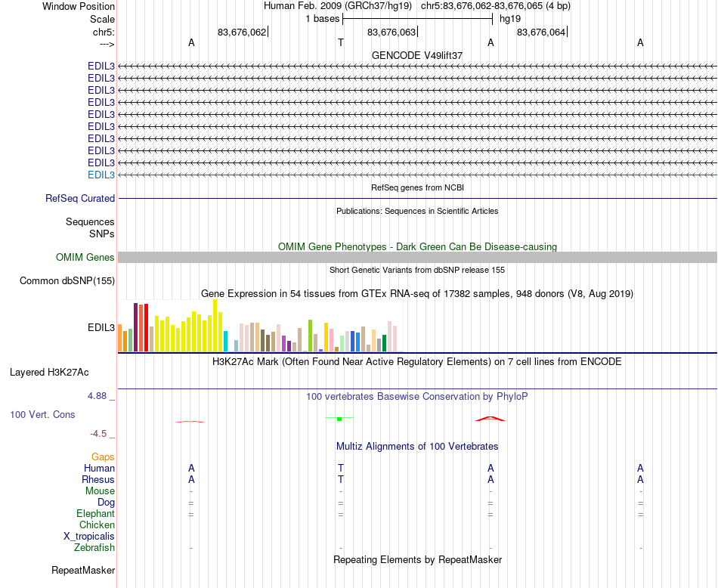Viewport: 718px width, 588px height.
Task: Click the tallest yellow GTEx expression bar
Action: (215, 326)
